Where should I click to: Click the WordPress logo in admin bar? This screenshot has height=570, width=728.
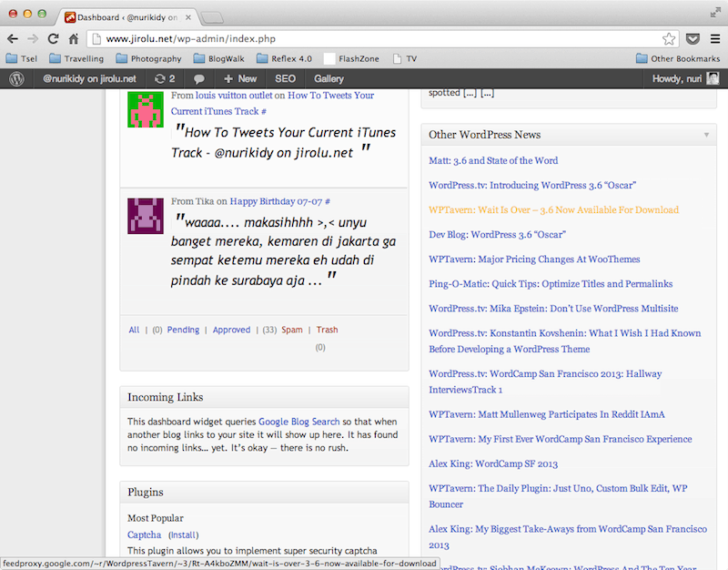click(16, 79)
